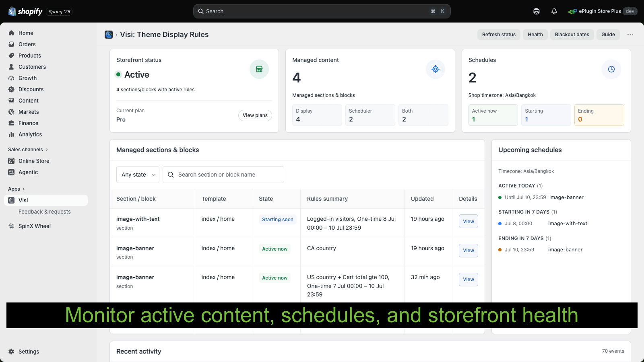Click the Starting schedules tile
This screenshot has width=644, height=362.
546,115
